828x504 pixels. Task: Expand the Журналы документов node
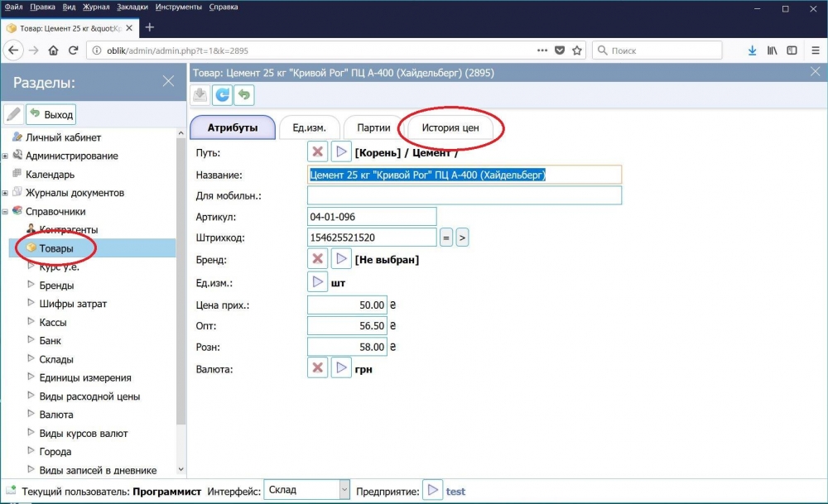(x=5, y=193)
